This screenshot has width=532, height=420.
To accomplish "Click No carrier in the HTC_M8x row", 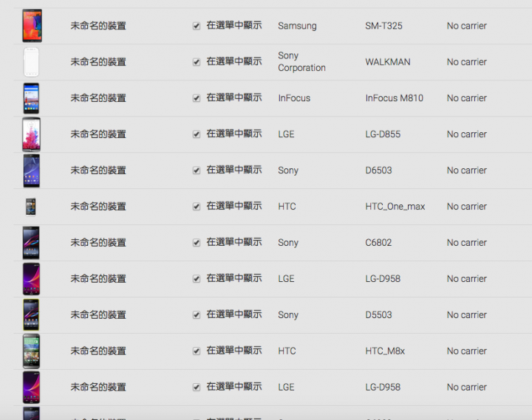I will [x=467, y=351].
